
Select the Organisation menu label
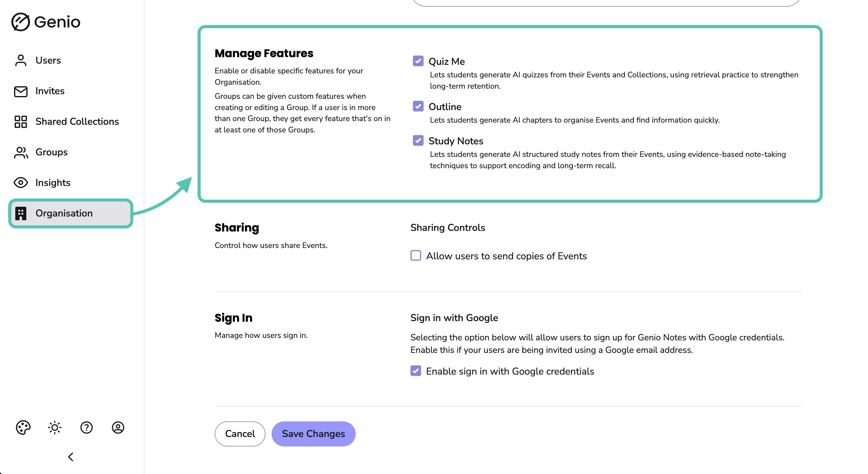point(64,213)
